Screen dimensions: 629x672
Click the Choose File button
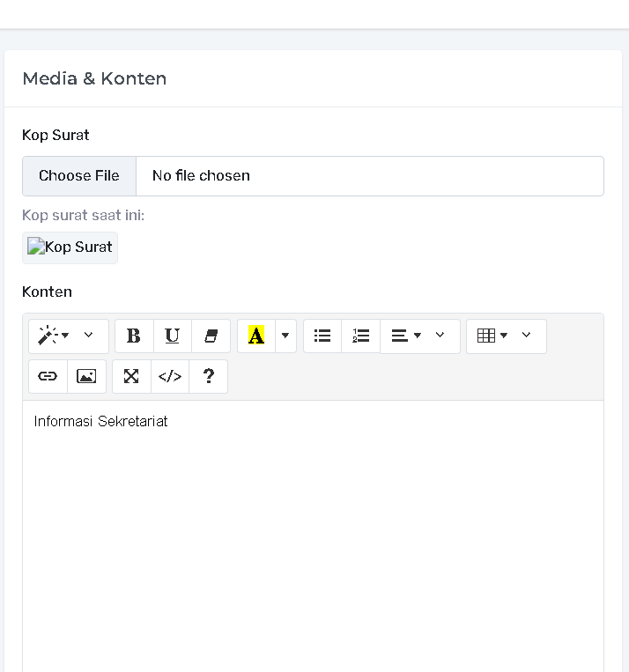79,176
